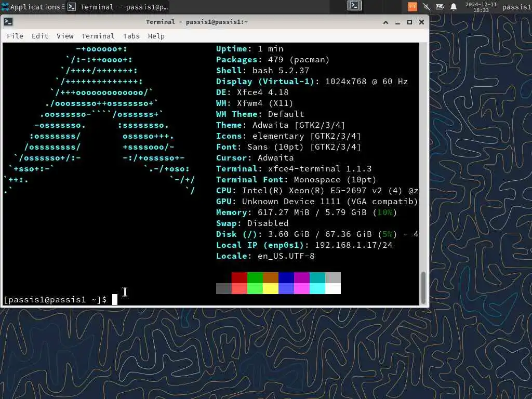
Task: Click the Disk 3.60 GiB line
Action: point(317,234)
